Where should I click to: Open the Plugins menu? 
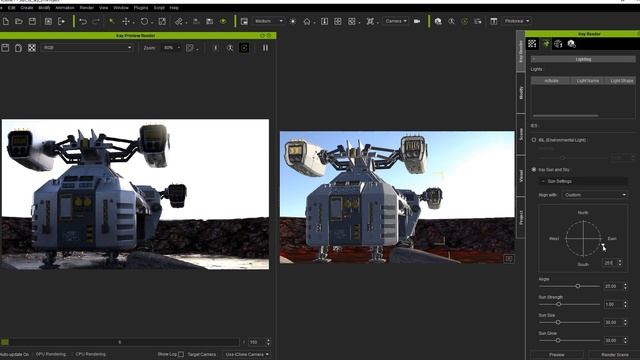click(141, 8)
